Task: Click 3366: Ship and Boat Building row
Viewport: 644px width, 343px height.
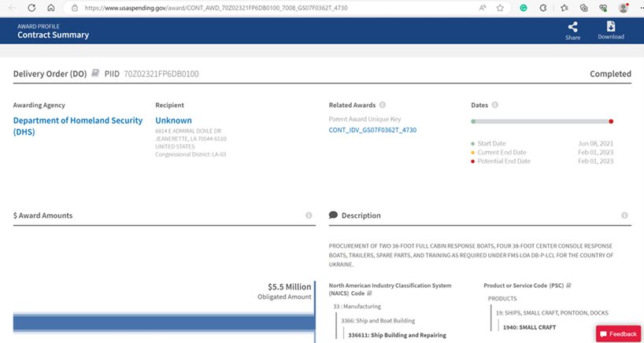Action: click(x=378, y=321)
